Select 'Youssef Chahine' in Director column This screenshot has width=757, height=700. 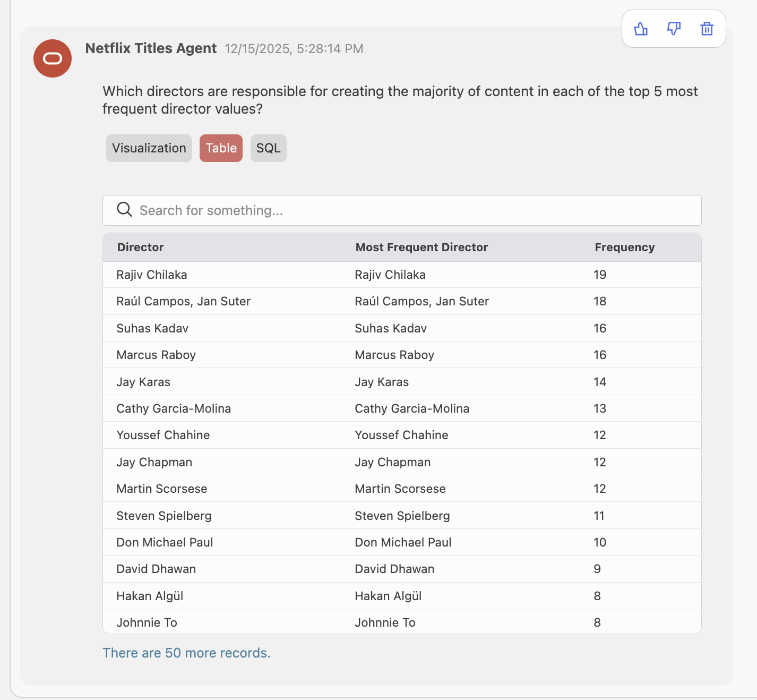pyautogui.click(x=163, y=435)
